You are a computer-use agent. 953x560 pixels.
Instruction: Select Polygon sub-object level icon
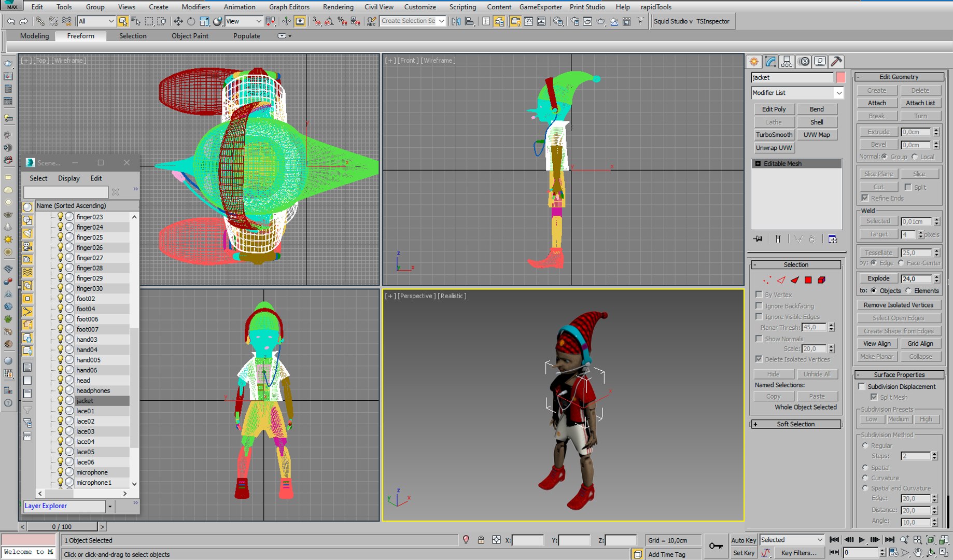808,280
